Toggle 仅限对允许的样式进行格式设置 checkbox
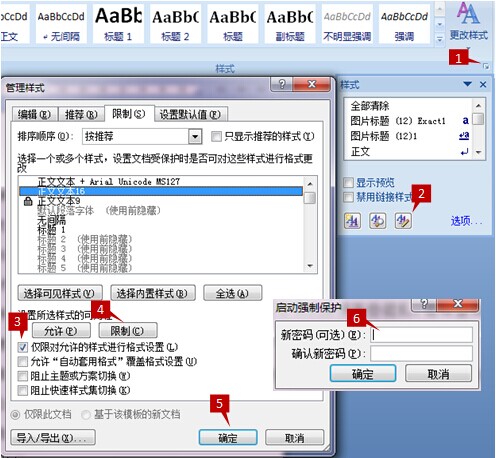This screenshot has height=458, width=496. tap(23, 347)
